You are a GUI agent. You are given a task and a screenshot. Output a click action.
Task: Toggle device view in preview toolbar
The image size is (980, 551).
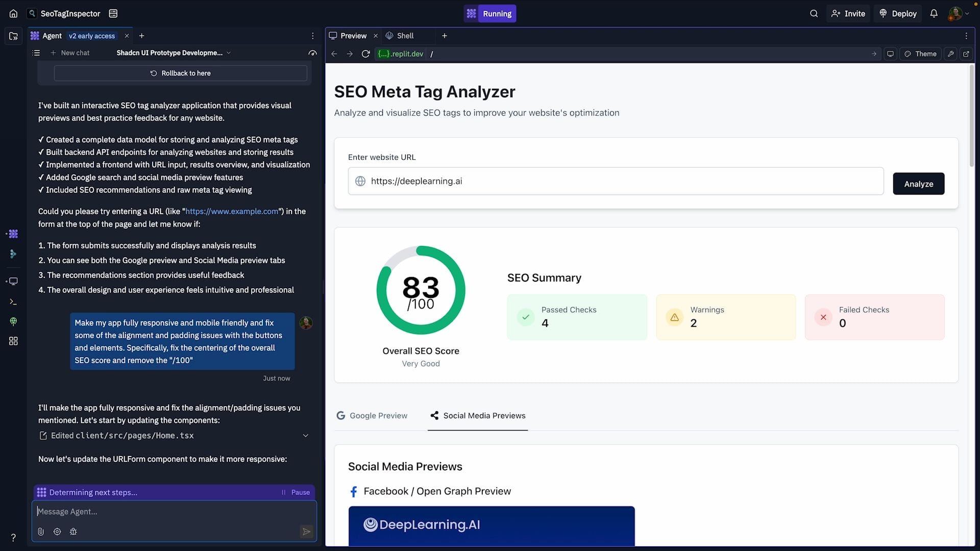click(x=890, y=54)
